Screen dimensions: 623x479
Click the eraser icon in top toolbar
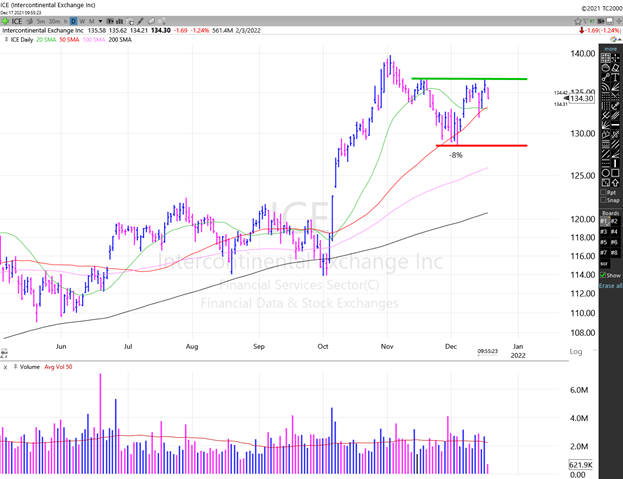coord(151,21)
